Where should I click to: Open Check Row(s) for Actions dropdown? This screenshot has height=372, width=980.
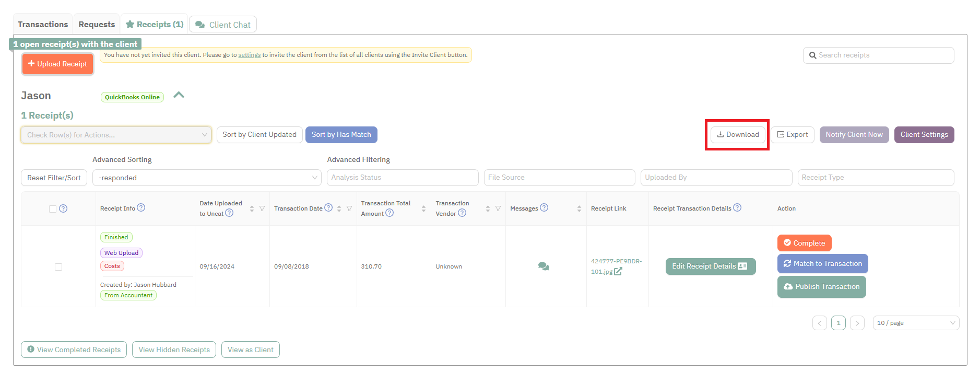pyautogui.click(x=116, y=135)
